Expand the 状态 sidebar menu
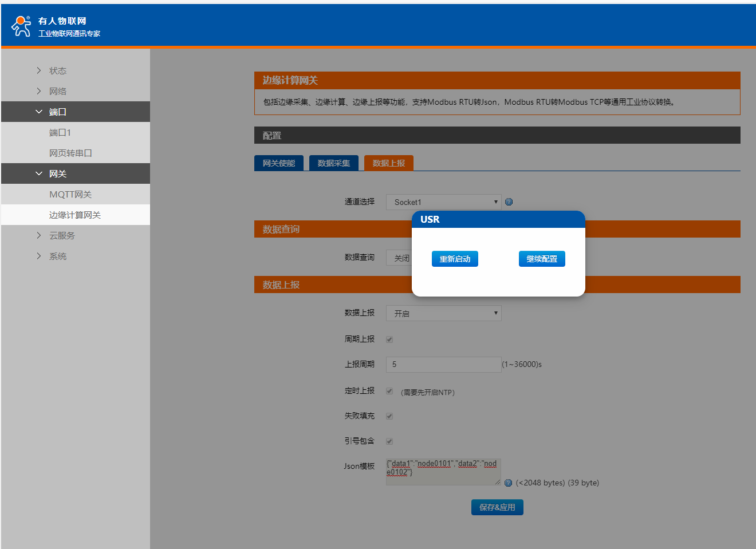This screenshot has height=549, width=756. [x=57, y=70]
